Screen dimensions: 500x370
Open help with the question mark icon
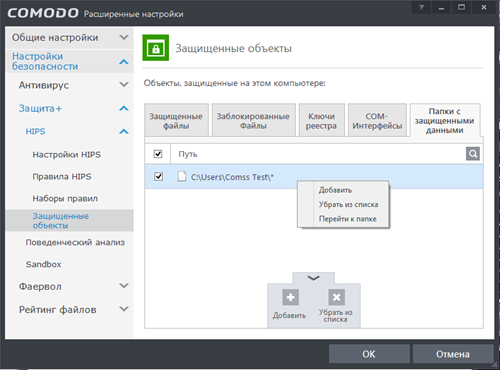pos(421,7)
